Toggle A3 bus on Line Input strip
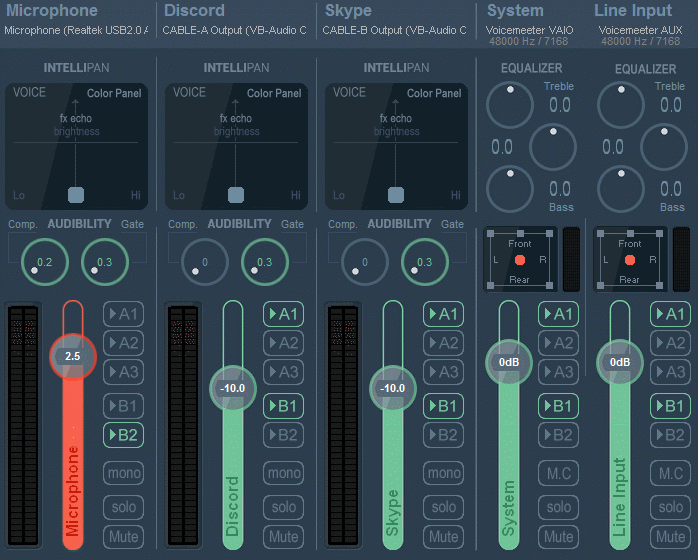The width and height of the screenshot is (698, 560). [670, 372]
